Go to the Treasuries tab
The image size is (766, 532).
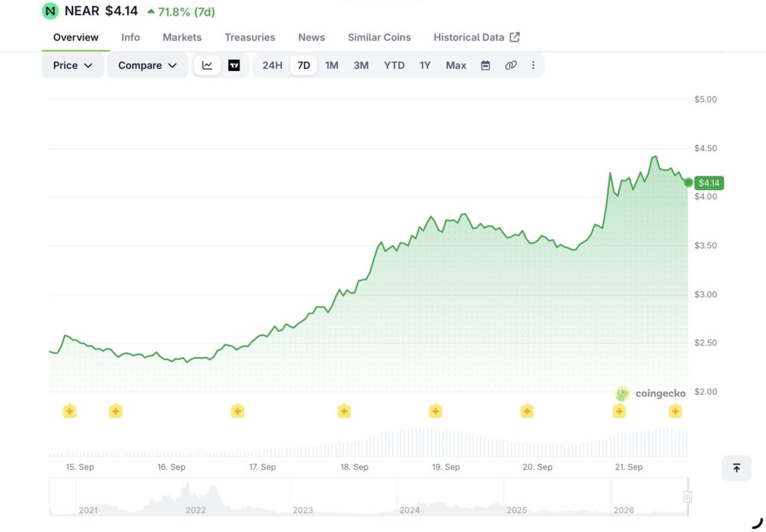pyautogui.click(x=250, y=37)
